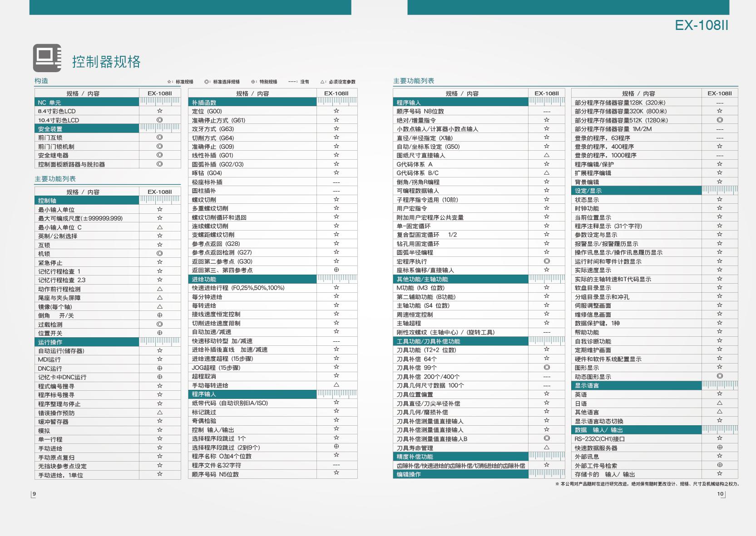
Task: Select the NC 单元 section header
Action: (x=87, y=102)
